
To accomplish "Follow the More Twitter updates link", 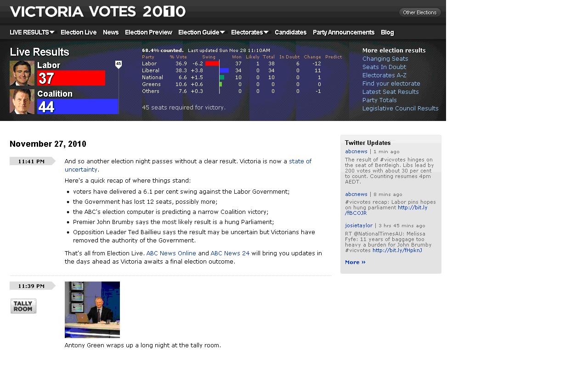I will [355, 262].
